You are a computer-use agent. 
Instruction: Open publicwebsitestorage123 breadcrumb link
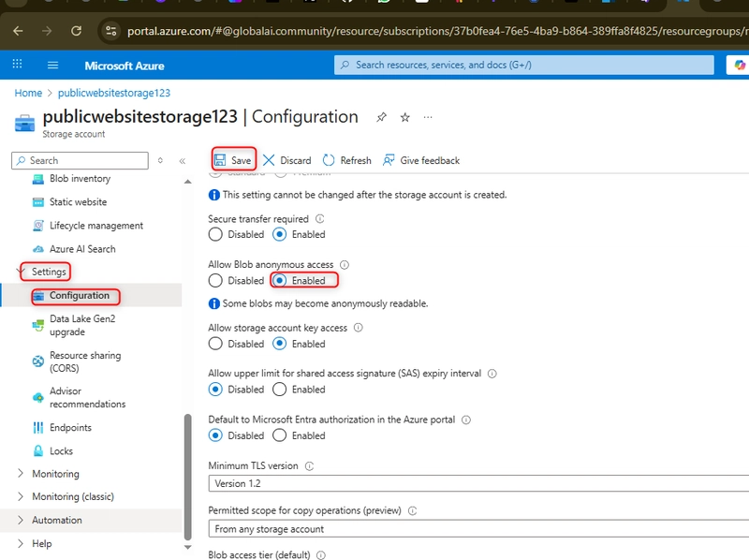coord(114,93)
